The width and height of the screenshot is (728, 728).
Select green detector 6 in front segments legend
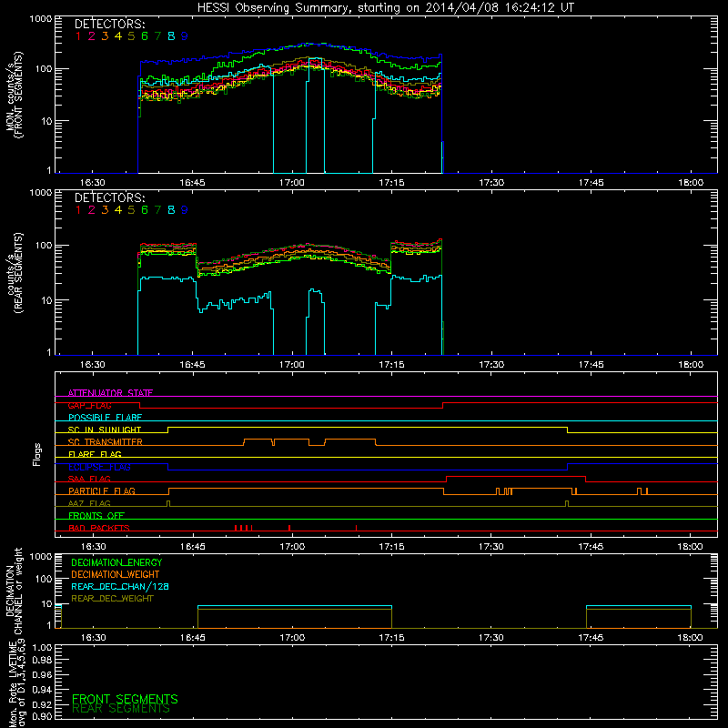tap(145, 36)
